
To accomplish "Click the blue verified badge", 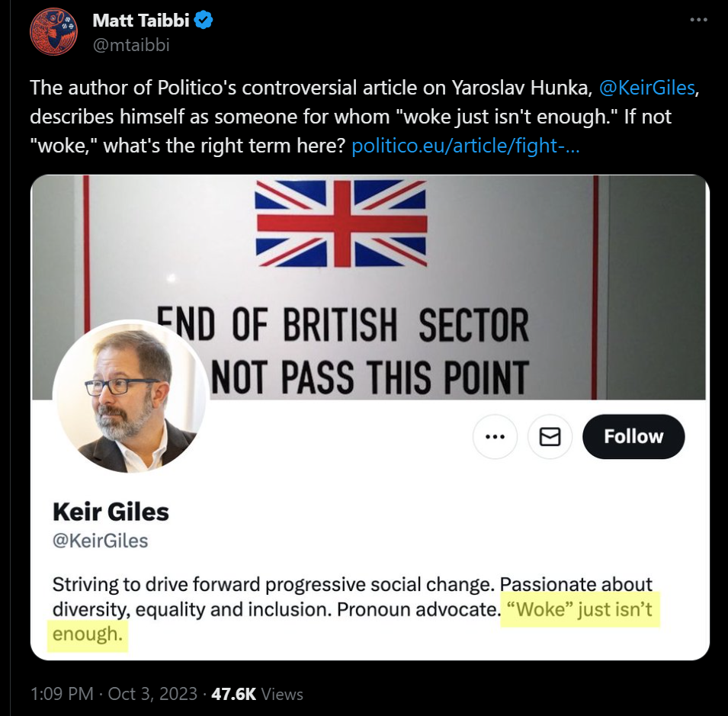I will pos(203,21).
